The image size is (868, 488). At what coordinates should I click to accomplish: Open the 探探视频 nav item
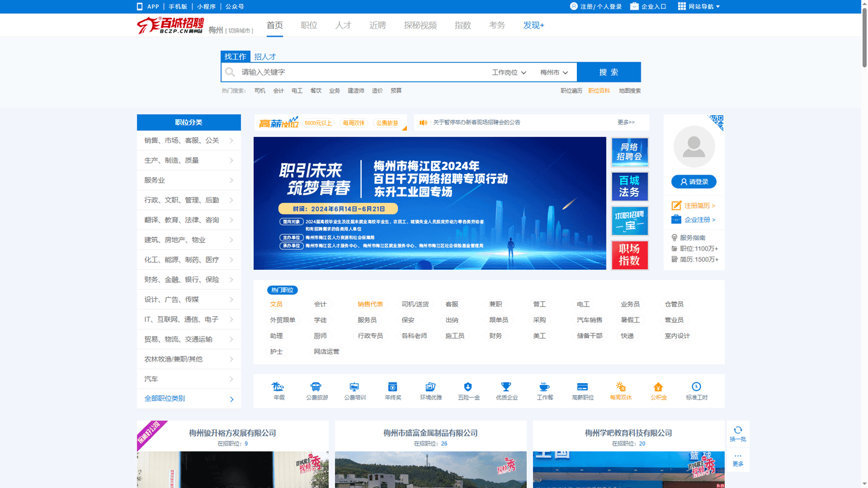(420, 25)
